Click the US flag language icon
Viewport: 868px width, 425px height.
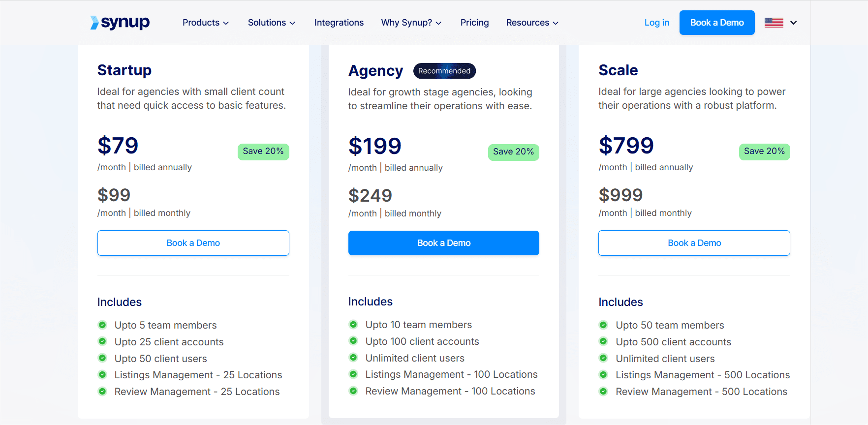(x=774, y=23)
